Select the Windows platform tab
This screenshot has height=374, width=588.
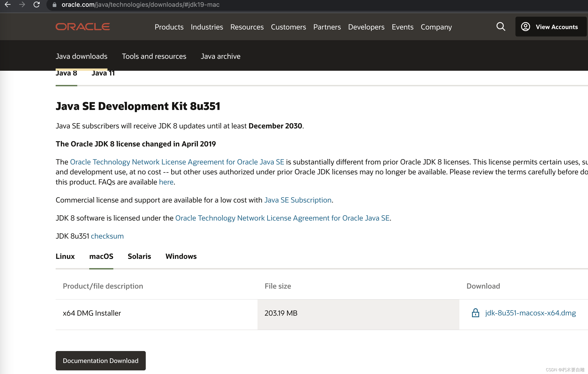(x=181, y=256)
